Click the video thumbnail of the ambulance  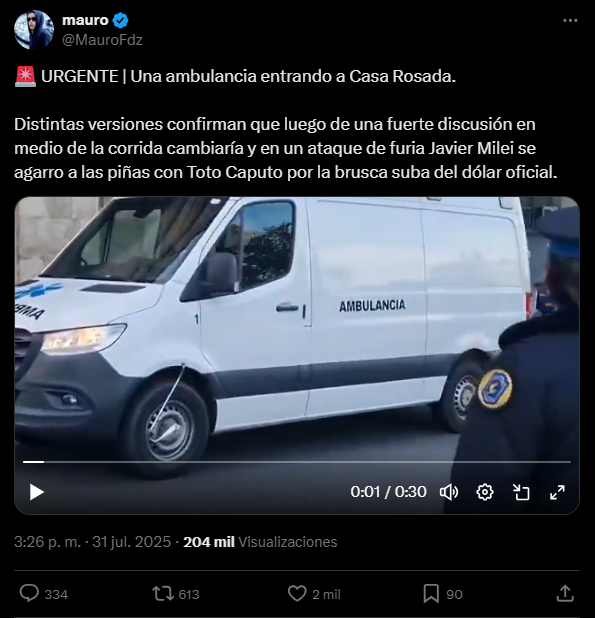[x=297, y=327]
